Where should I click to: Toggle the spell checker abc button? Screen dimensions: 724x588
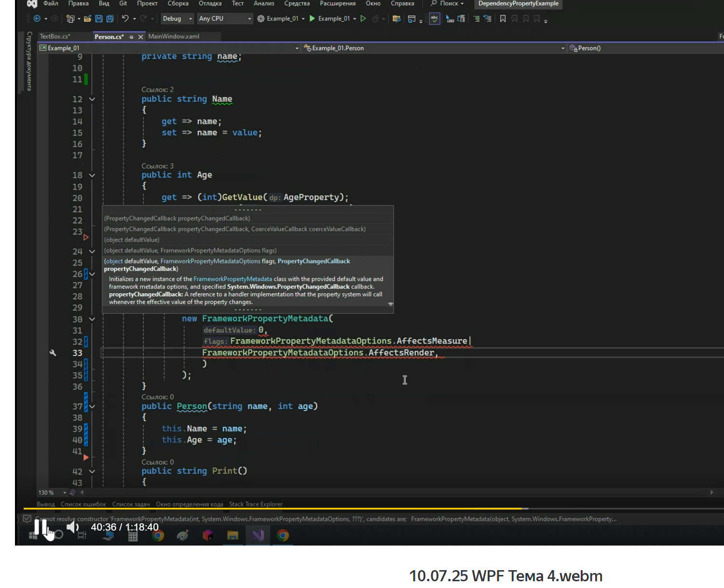[x=435, y=19]
